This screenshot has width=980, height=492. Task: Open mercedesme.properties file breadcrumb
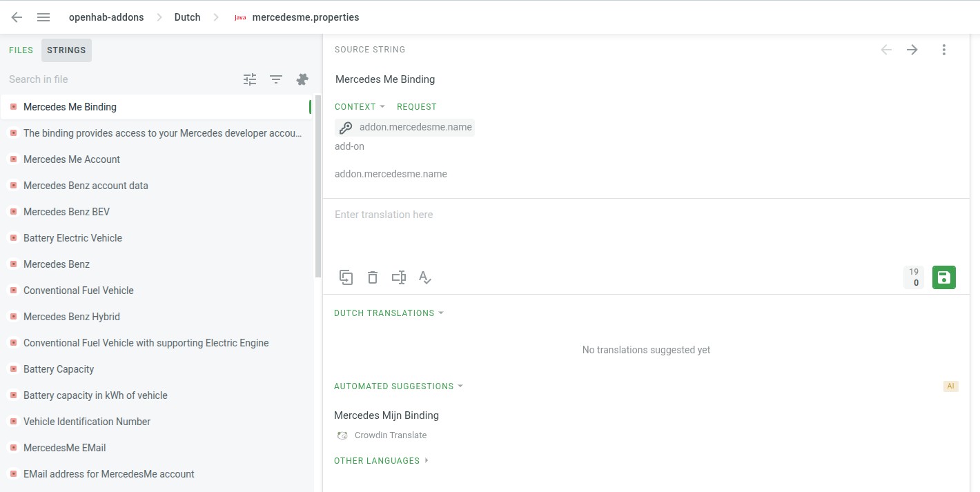tap(306, 17)
